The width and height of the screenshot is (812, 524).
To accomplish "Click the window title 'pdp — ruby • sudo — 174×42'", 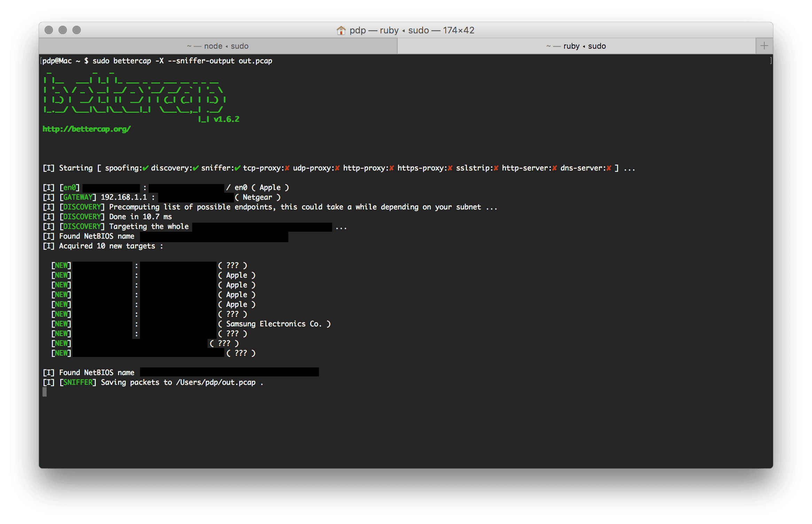I will click(x=412, y=30).
